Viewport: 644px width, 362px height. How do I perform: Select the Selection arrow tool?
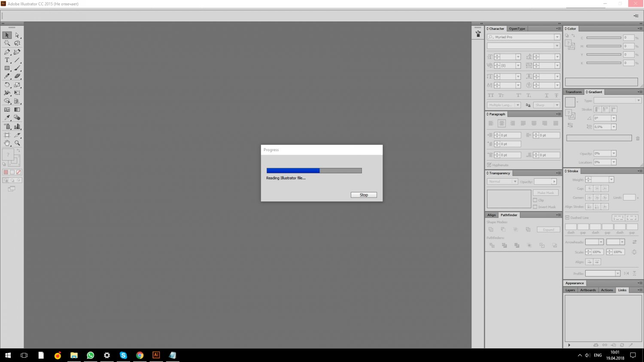coord(7,35)
